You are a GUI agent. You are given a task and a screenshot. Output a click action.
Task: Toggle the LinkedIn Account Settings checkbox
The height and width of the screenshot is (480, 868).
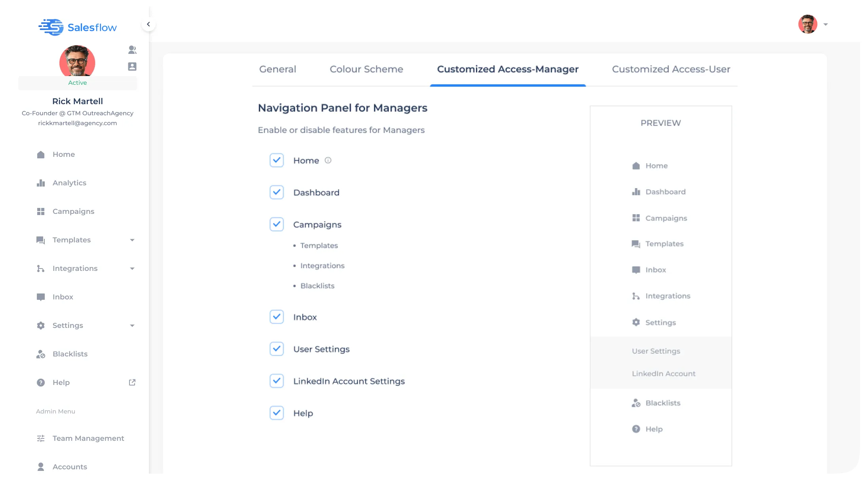tap(277, 381)
